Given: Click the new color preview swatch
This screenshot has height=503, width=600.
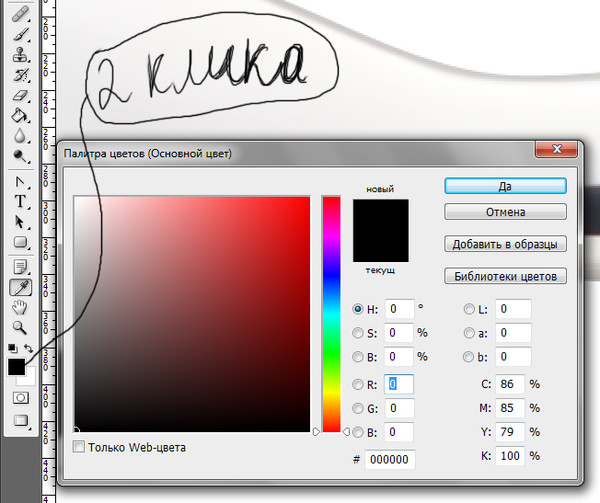Looking at the screenshot, I should pos(381,215).
